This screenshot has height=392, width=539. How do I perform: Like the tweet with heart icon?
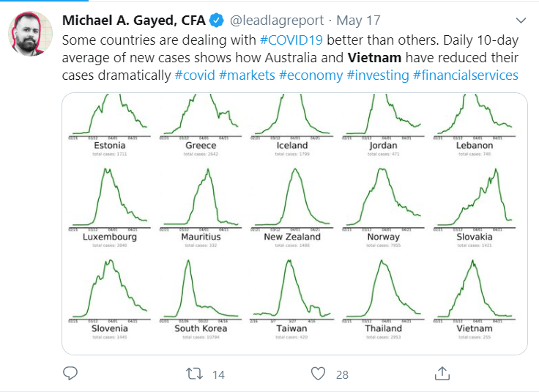click(x=318, y=374)
